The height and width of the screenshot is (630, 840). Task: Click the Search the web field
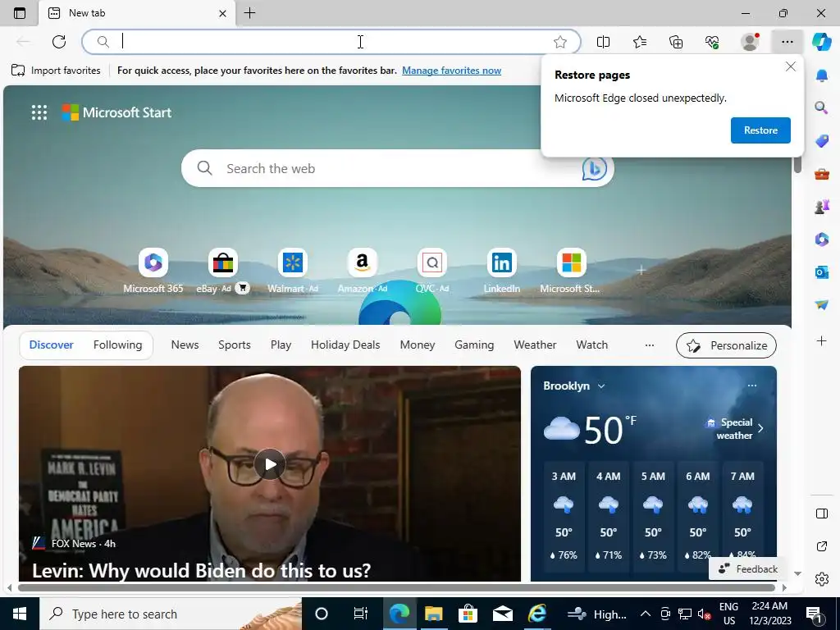click(x=398, y=168)
